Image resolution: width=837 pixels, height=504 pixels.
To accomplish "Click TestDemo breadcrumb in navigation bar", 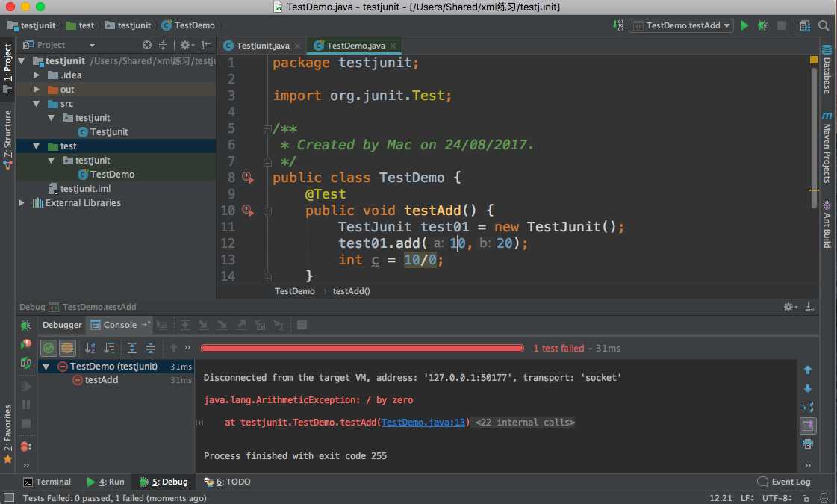I will click(188, 25).
